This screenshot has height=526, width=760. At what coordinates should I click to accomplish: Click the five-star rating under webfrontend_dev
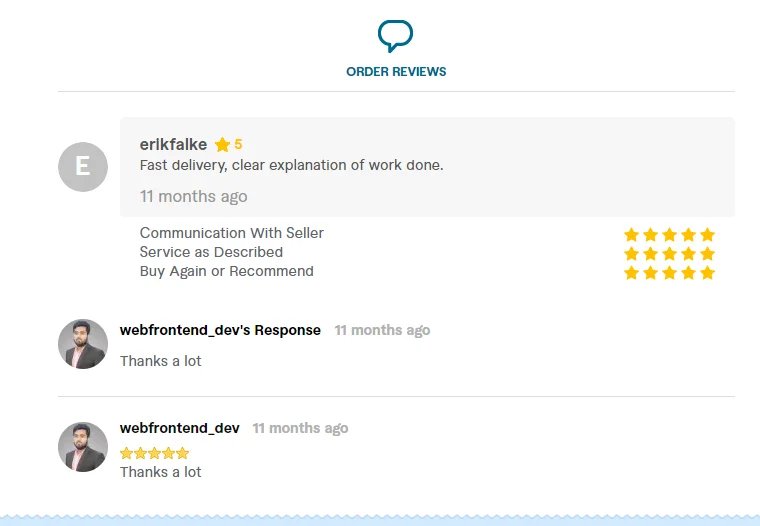click(x=154, y=453)
